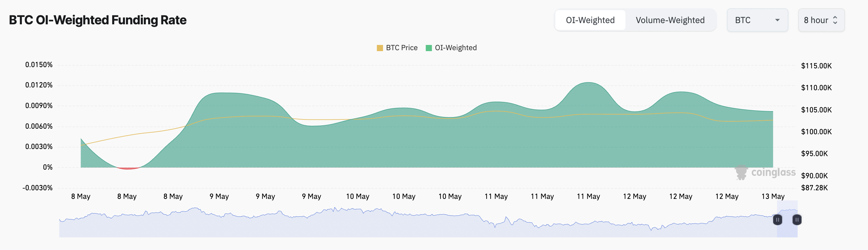Click the coinglass mascot watermark icon
This screenshot has height=250, width=868.
coord(741,172)
